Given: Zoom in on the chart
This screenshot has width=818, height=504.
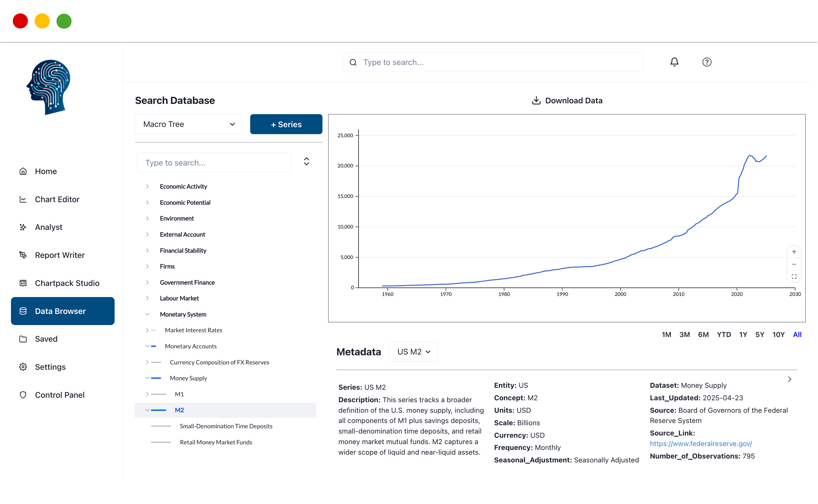Looking at the screenshot, I should point(794,252).
